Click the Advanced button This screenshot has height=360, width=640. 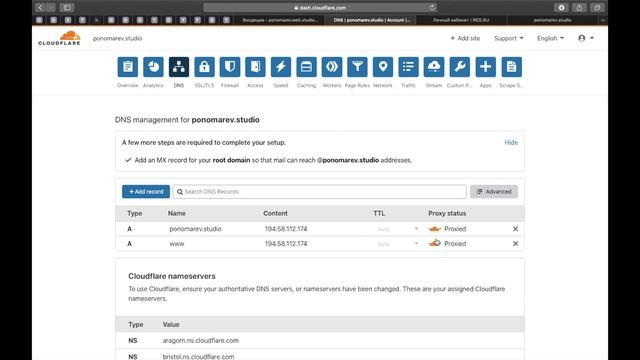coord(494,192)
